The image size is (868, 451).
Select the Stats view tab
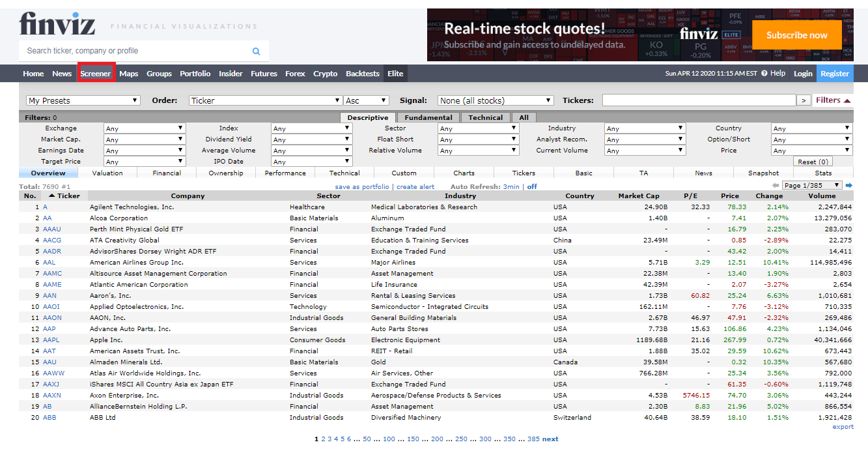coord(823,173)
